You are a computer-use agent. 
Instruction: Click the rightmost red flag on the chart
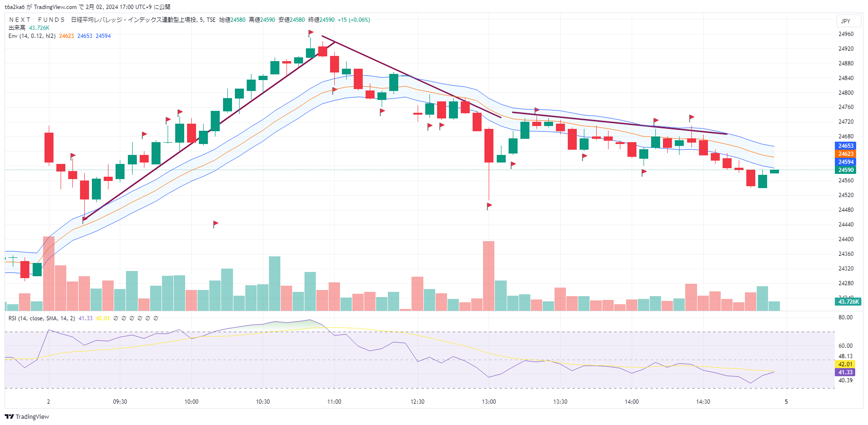691,117
